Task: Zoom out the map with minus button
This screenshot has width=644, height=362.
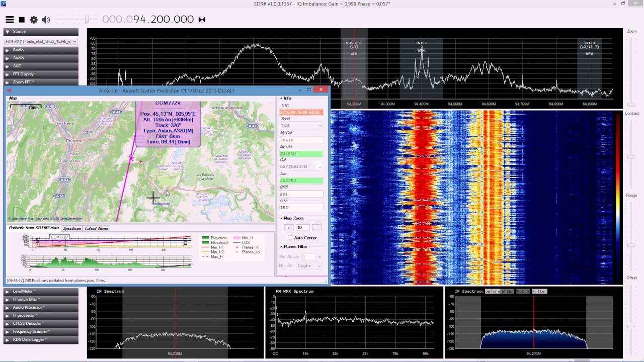Action: (x=316, y=228)
